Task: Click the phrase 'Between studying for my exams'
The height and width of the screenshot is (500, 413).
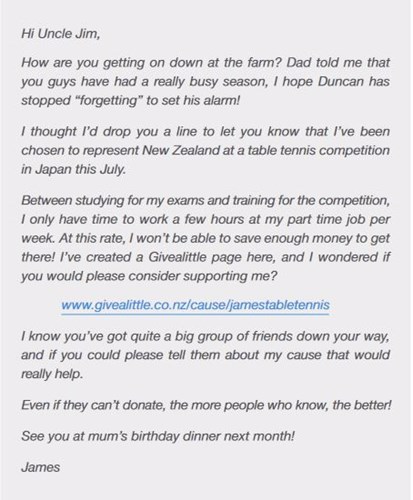Action: 113,201
